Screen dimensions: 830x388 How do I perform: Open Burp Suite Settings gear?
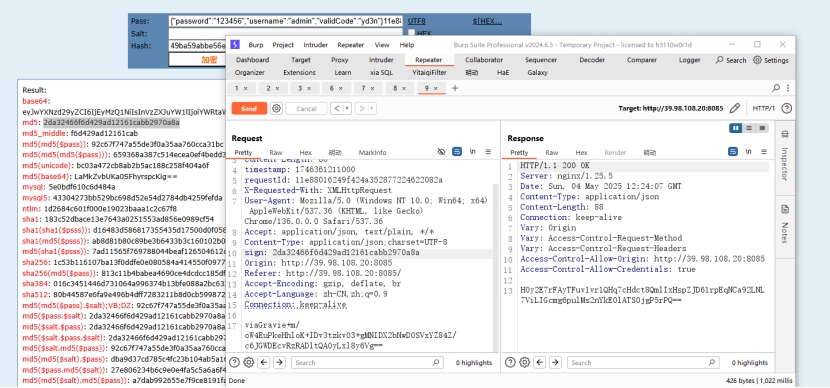click(771, 60)
